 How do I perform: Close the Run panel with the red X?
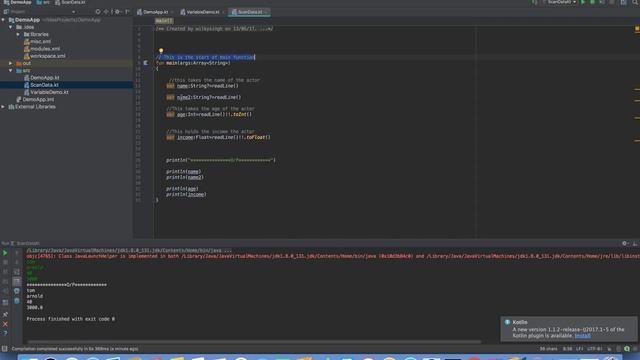(x=5, y=324)
